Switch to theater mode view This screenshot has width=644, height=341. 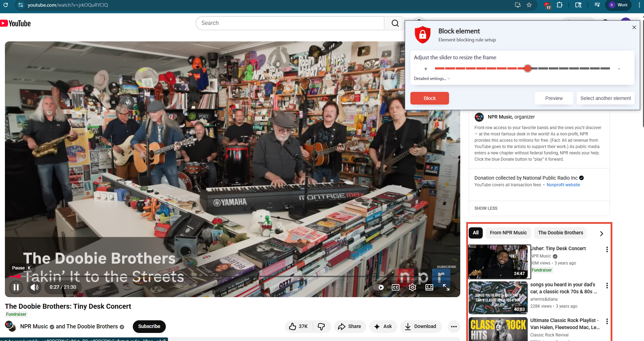tap(429, 287)
